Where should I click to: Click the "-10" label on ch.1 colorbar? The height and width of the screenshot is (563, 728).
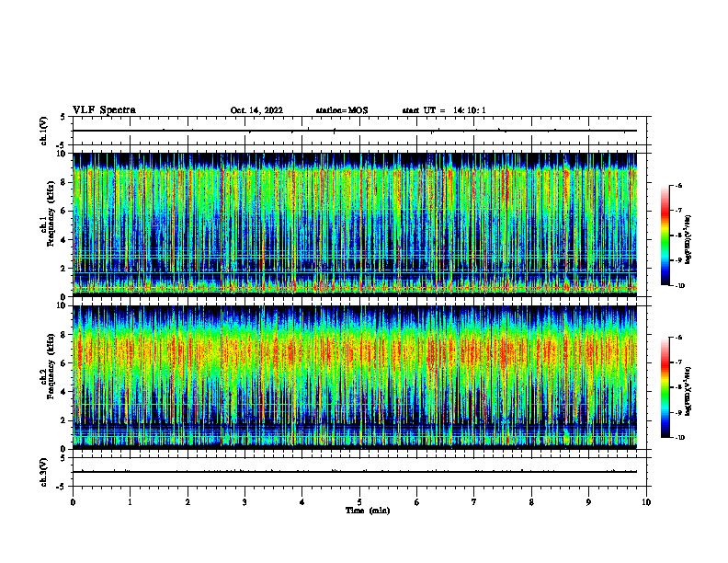point(679,286)
